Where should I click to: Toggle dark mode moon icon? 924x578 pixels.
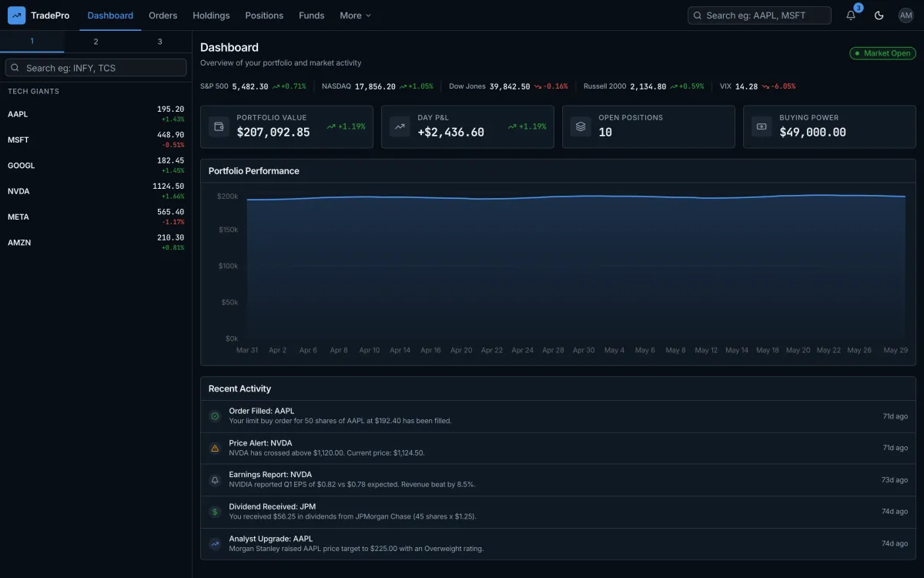tap(879, 15)
